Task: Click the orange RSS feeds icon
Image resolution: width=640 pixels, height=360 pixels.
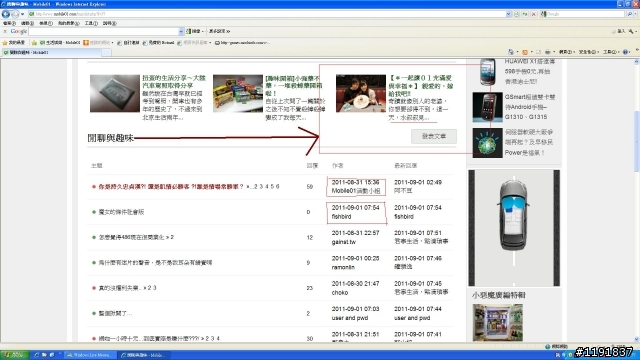Action: pyautogui.click(x=525, y=52)
